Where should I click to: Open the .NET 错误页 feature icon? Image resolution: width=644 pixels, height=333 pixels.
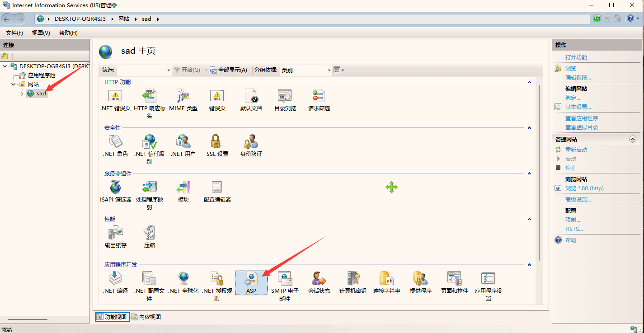pyautogui.click(x=115, y=100)
